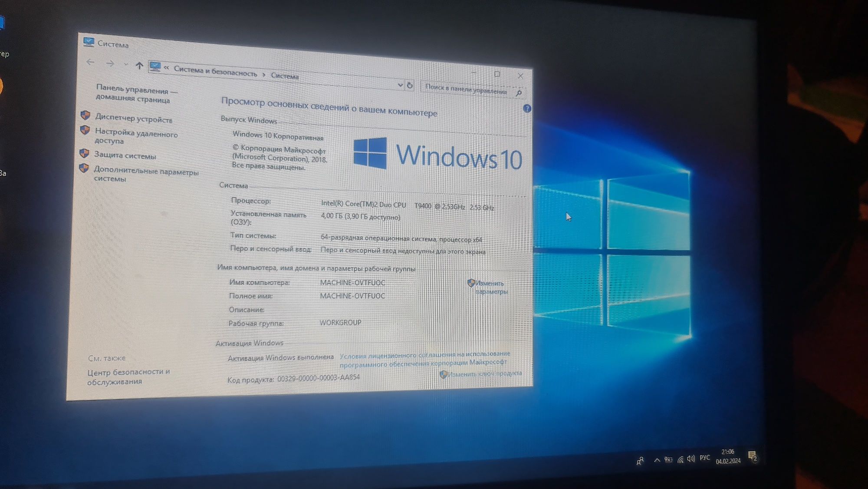This screenshot has width=868, height=489.
Task: Show hidden tray icons chevron
Action: point(657,460)
